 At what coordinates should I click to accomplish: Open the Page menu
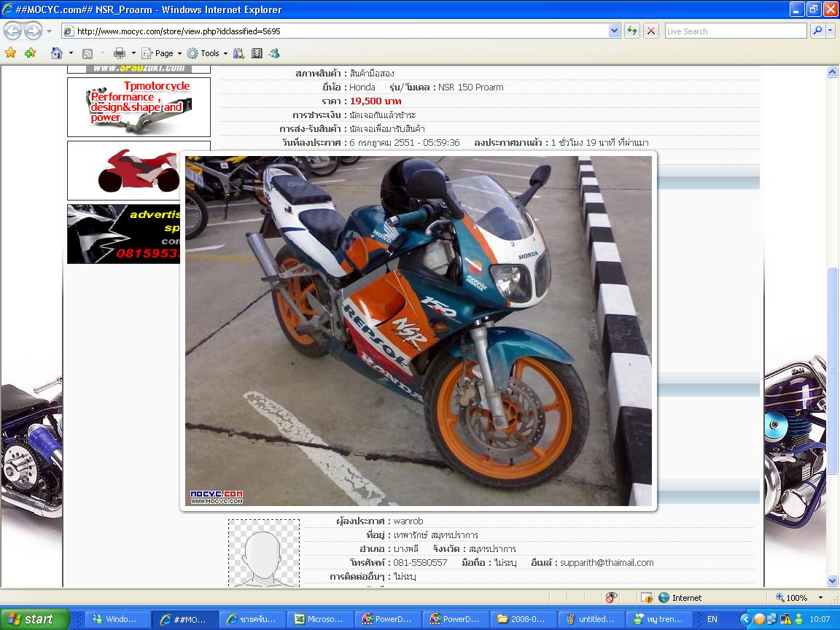[161, 53]
